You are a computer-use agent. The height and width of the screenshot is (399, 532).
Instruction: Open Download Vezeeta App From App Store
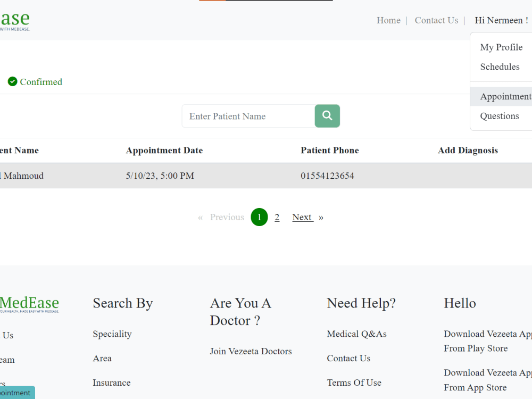pyautogui.click(x=488, y=380)
